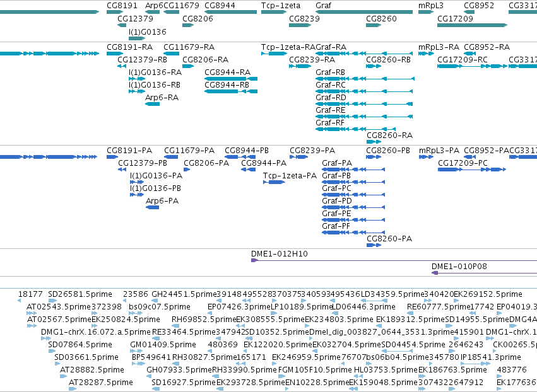Click the mRpL3-RA transcript
Image resolution: width=537 pixels, height=392 pixels.
426,54
